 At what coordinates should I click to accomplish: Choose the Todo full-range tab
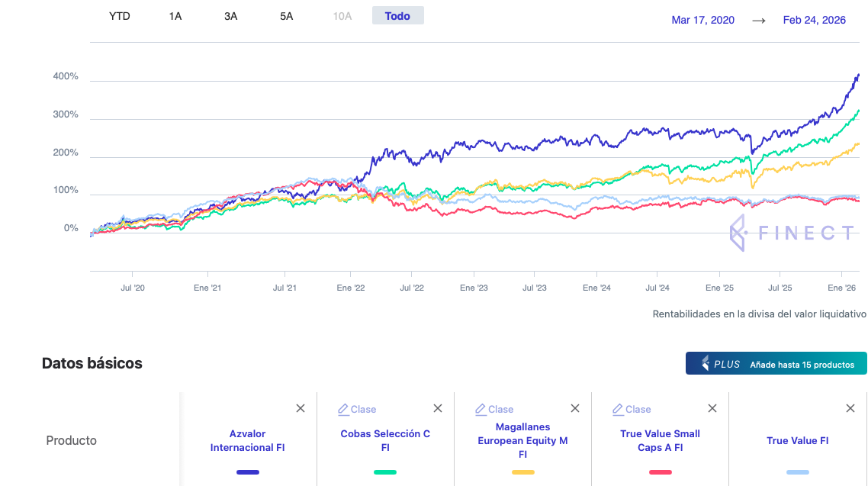tap(397, 16)
